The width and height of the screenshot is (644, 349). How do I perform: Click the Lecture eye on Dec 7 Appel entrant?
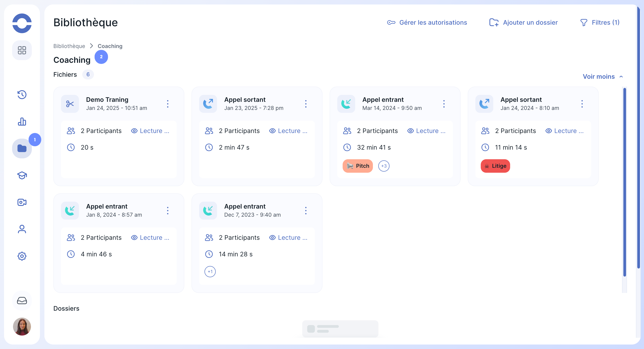pyautogui.click(x=288, y=238)
